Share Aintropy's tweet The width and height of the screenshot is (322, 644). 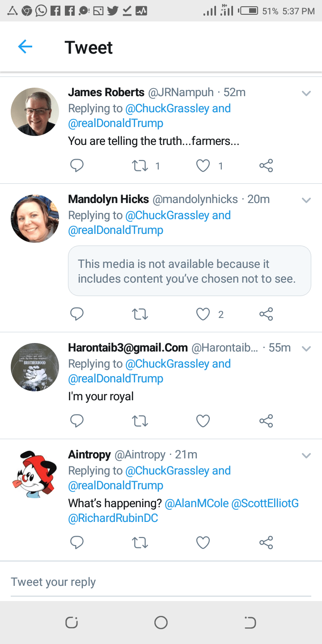[266, 542]
